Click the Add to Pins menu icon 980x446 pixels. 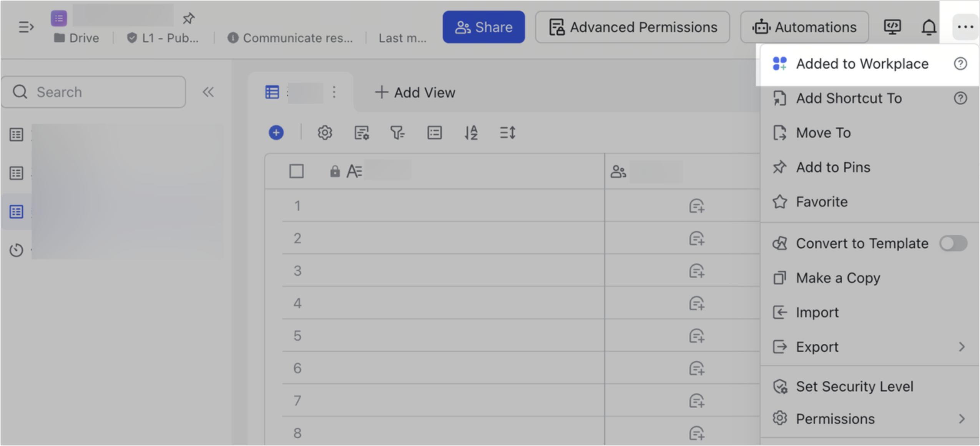coord(780,167)
